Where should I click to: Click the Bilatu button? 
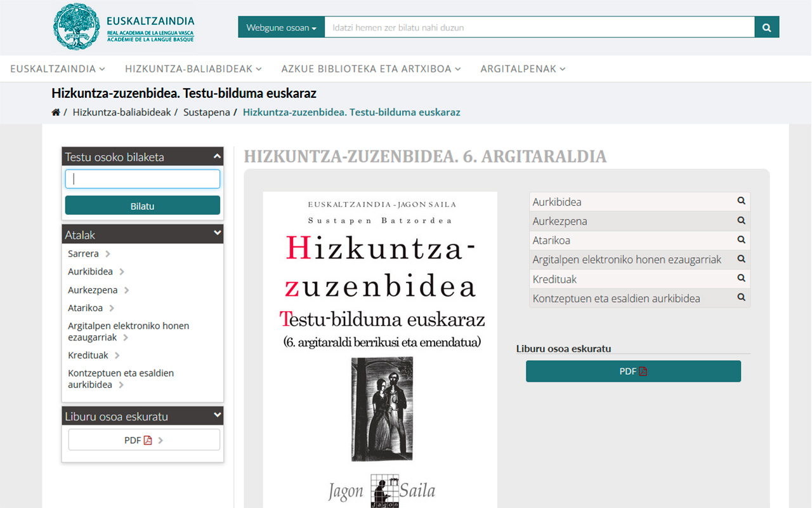(143, 206)
